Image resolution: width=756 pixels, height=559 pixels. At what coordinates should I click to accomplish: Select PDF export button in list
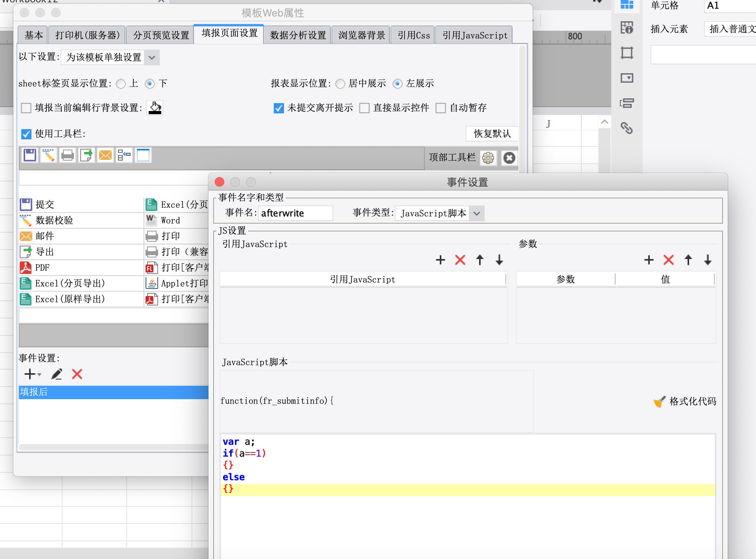click(x=82, y=268)
